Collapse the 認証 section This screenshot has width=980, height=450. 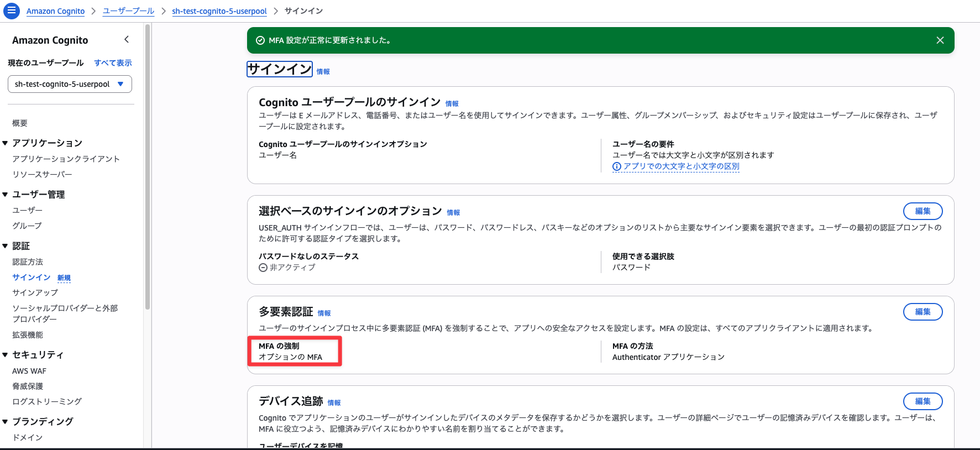tap(5, 246)
